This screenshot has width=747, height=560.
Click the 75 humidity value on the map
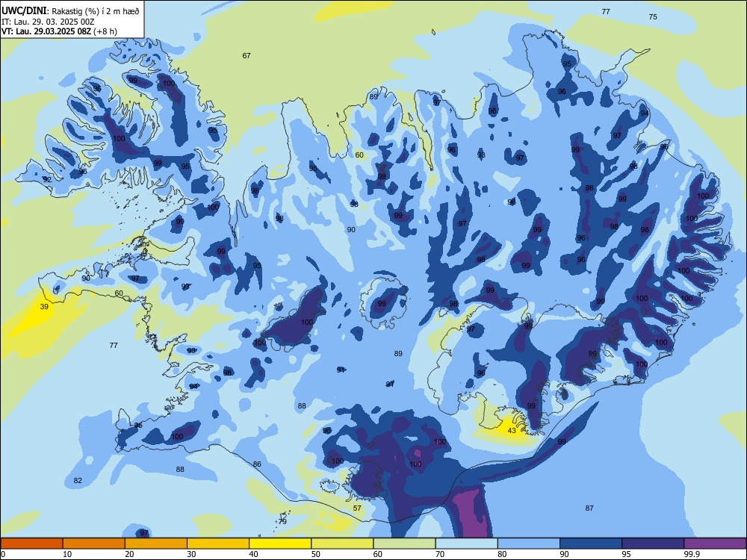click(x=653, y=16)
